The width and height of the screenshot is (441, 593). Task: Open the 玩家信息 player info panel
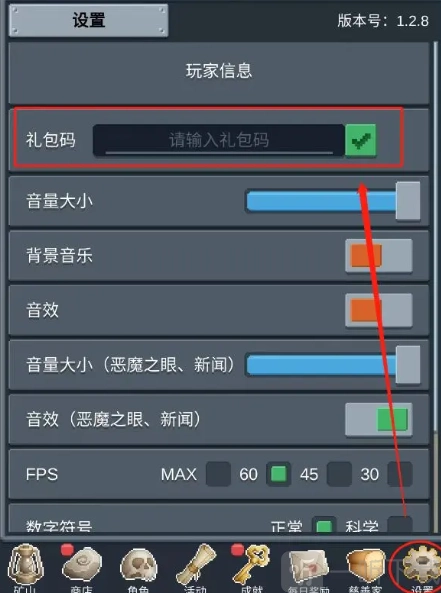(219, 72)
